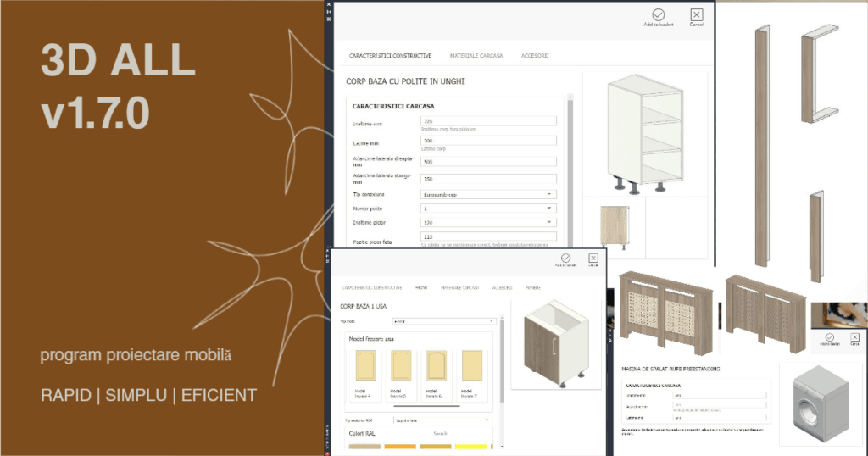This screenshot has height=456, width=868.
Task: Click Add to basket in the washing machine dialog
Action: click(829, 339)
